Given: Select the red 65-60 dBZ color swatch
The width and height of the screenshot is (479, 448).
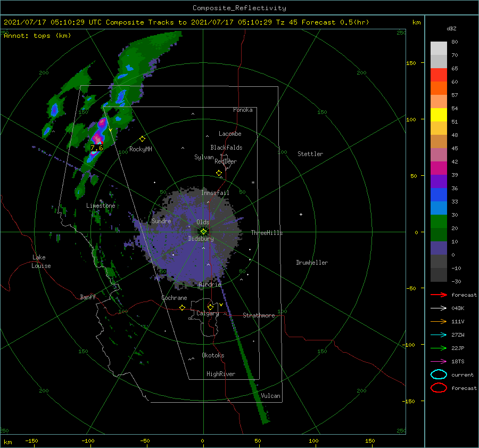Looking at the screenshot, I should (439, 75).
